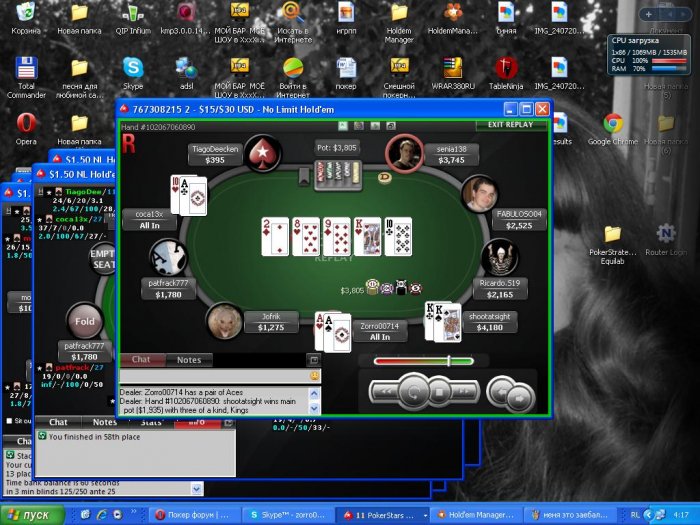Pop out the chat panel icon

point(314,360)
